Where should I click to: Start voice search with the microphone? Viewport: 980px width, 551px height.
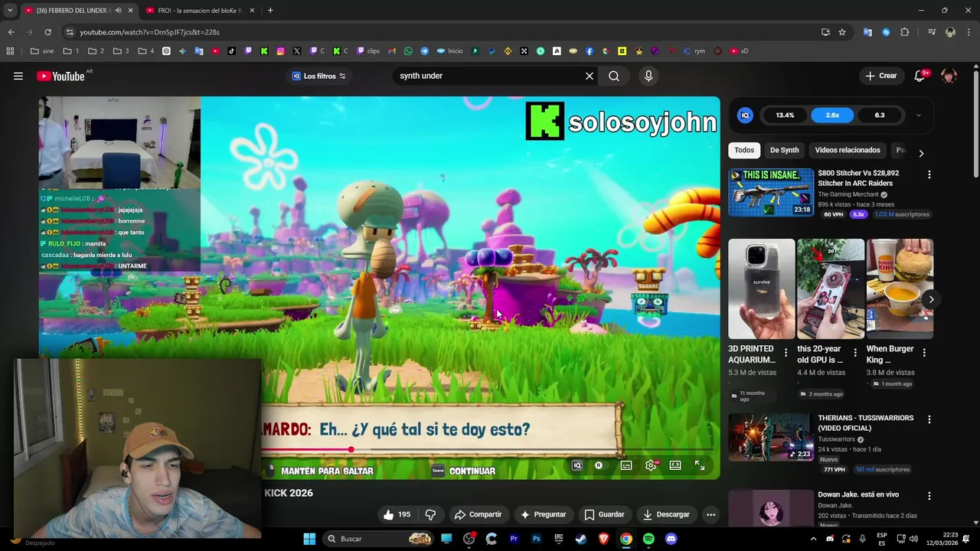click(x=648, y=76)
